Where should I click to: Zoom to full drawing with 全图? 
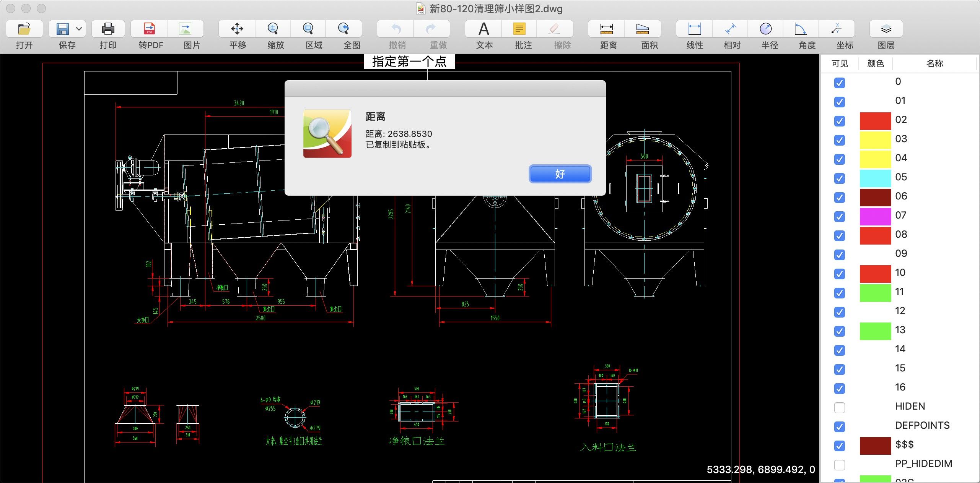tap(344, 34)
